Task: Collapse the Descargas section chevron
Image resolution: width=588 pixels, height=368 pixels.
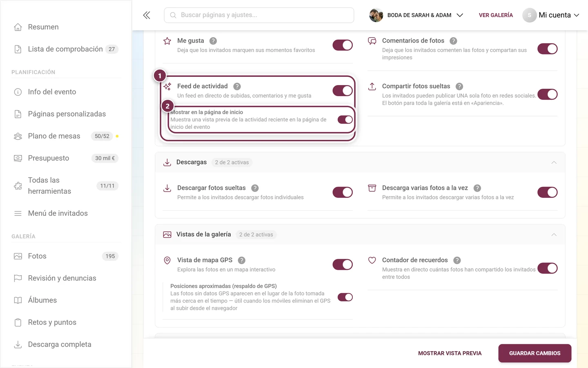Action: pyautogui.click(x=554, y=162)
